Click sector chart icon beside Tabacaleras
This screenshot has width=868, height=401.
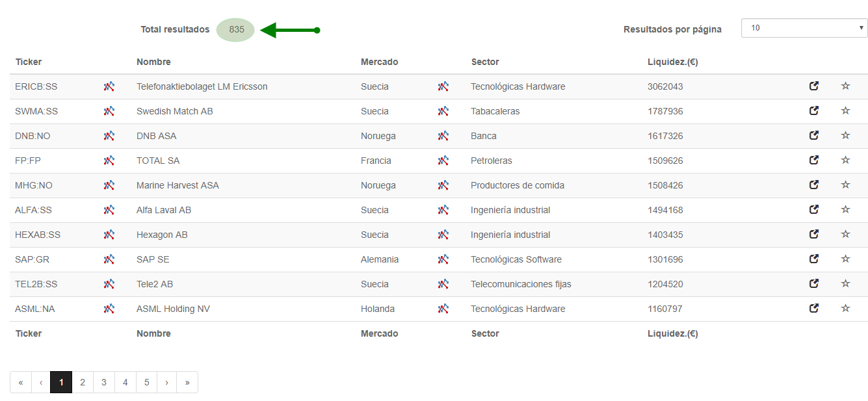(443, 111)
